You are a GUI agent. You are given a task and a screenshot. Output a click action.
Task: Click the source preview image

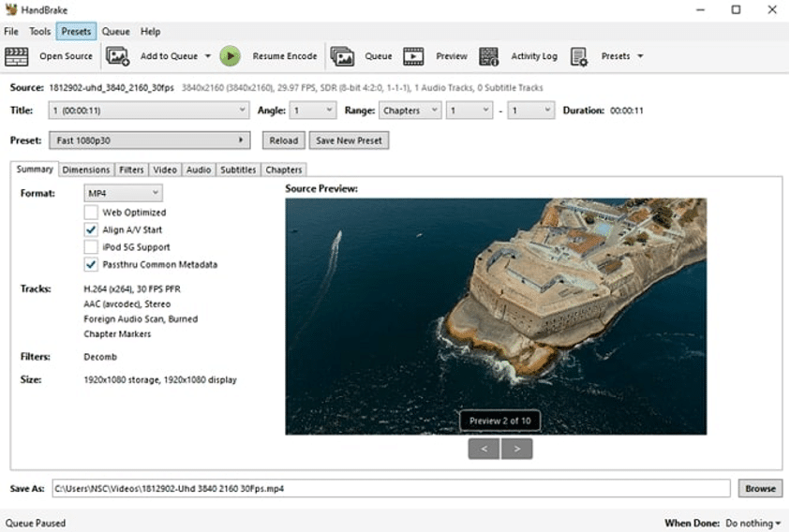496,317
